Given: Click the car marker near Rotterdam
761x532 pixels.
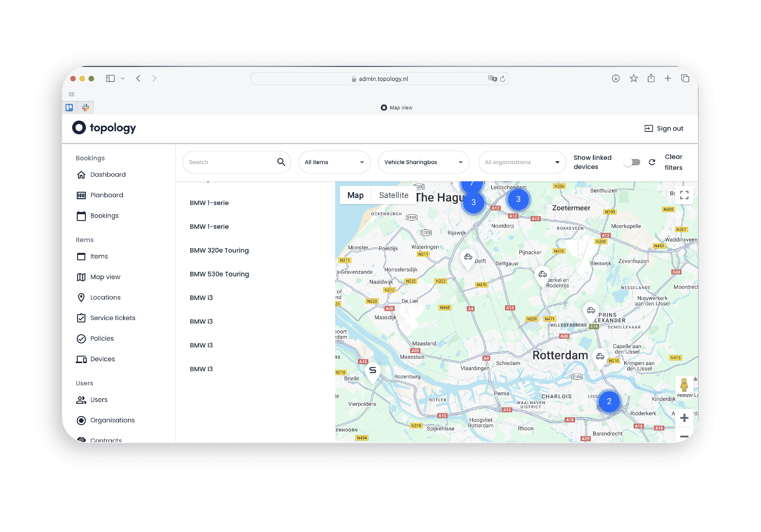Looking at the screenshot, I should click(600, 357).
